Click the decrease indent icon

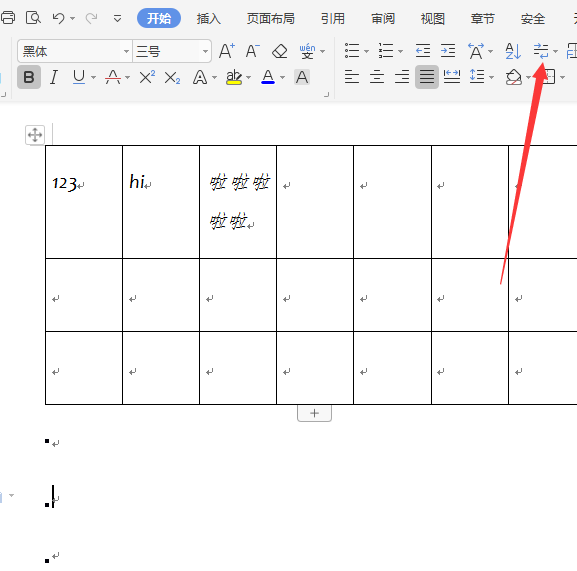click(422, 51)
